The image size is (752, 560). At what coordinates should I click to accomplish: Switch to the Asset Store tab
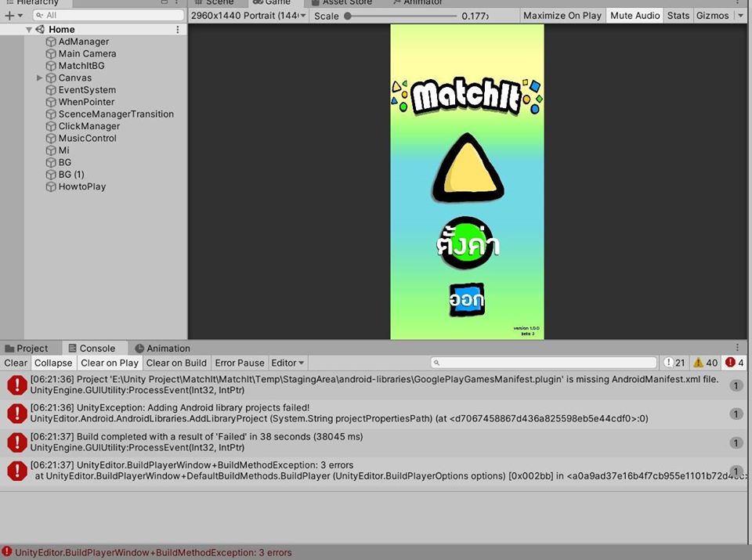click(x=342, y=2)
